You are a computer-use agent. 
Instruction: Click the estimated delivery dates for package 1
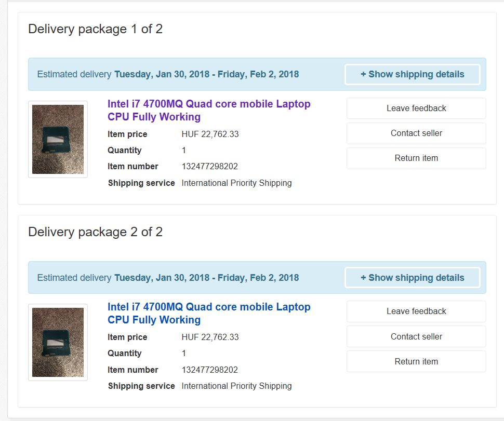click(206, 74)
